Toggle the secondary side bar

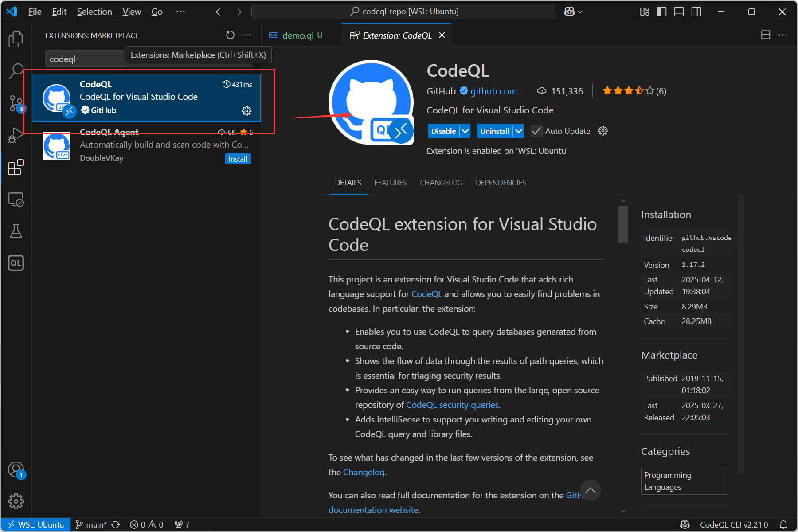(x=696, y=12)
